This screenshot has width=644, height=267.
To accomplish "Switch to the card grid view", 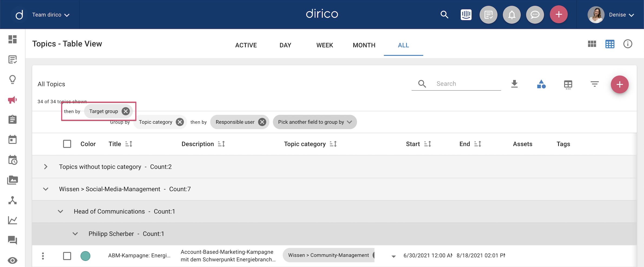I will pos(592,44).
